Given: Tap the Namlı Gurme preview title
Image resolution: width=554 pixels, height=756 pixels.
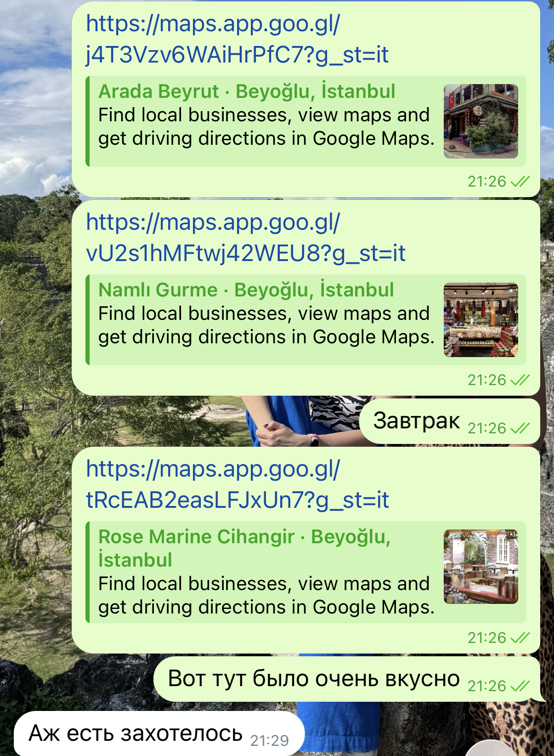Looking at the screenshot, I should point(246,290).
